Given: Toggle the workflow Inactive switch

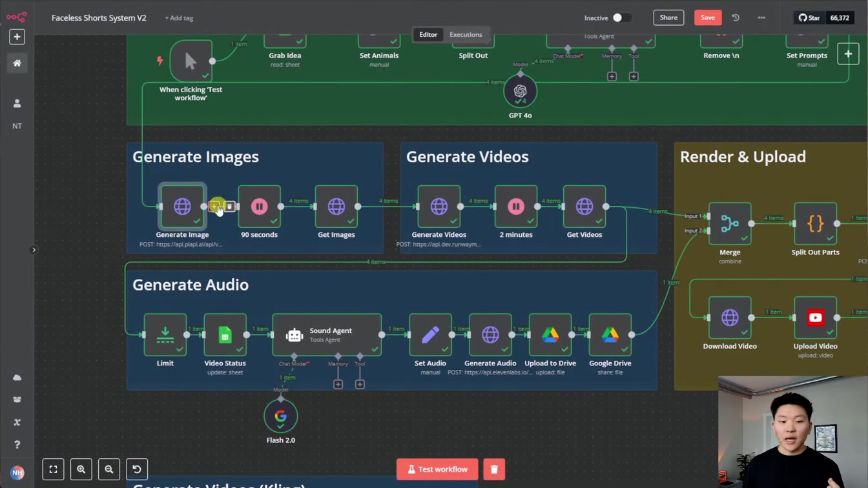Looking at the screenshot, I should (621, 18).
